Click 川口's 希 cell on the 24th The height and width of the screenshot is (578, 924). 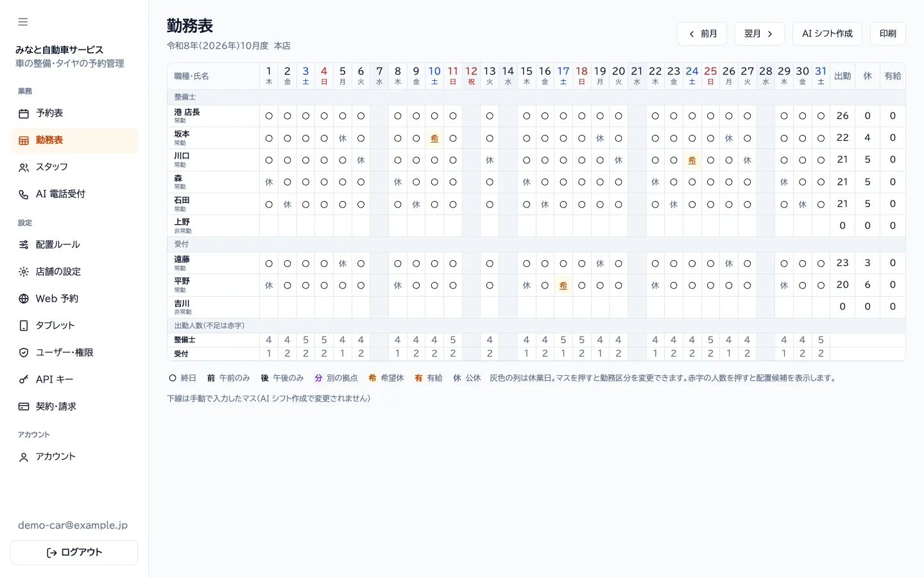click(692, 160)
